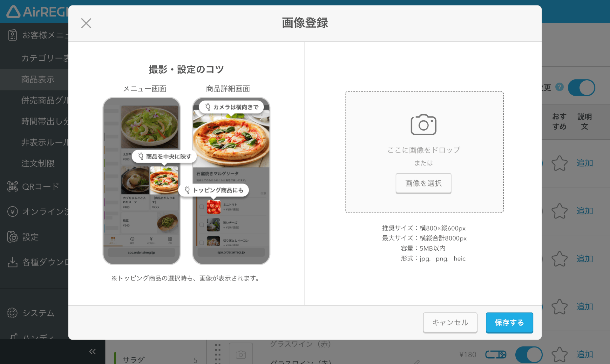This screenshot has height=364, width=610.
Task: Open 注文制限 in the sidebar
Action: click(x=38, y=163)
